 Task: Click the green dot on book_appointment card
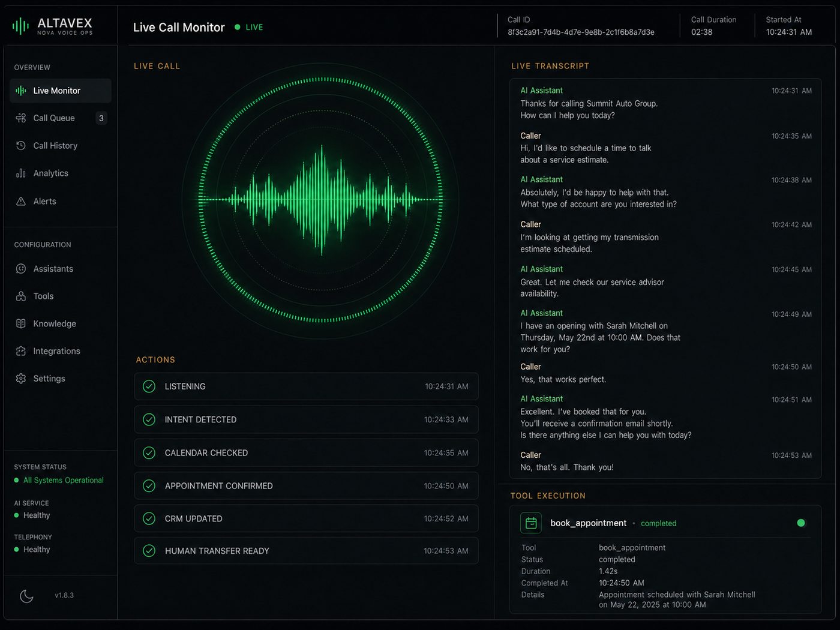[800, 523]
